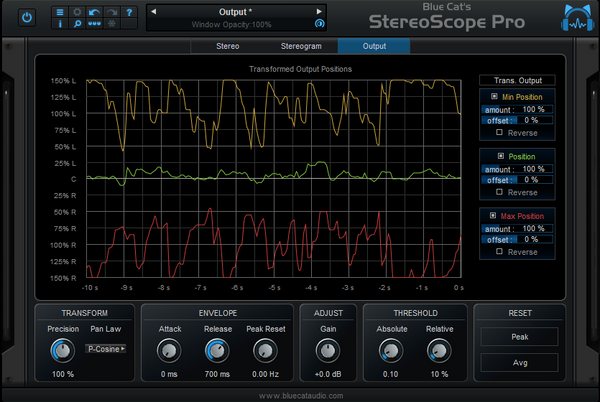Switch to the Stereo tab
This screenshot has height=402, width=600.
[x=228, y=46]
